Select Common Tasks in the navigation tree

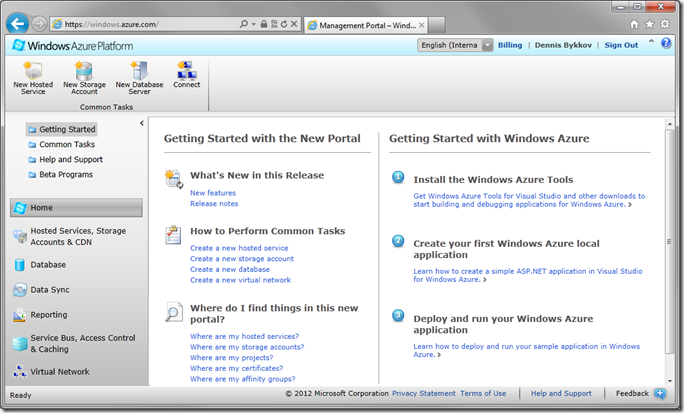pyautogui.click(x=67, y=144)
